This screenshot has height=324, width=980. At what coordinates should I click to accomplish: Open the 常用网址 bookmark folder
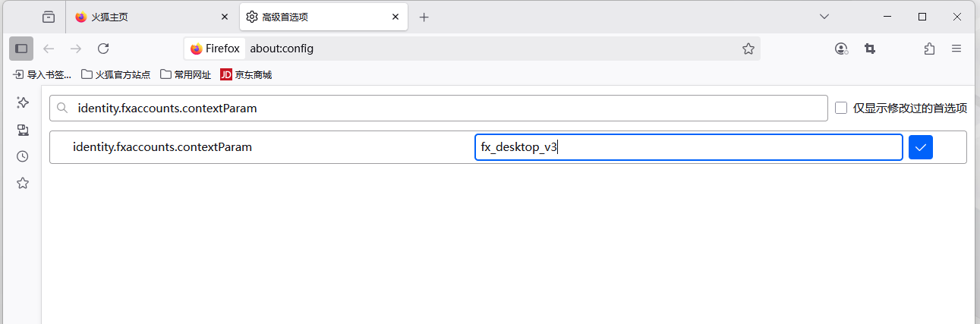(x=186, y=74)
